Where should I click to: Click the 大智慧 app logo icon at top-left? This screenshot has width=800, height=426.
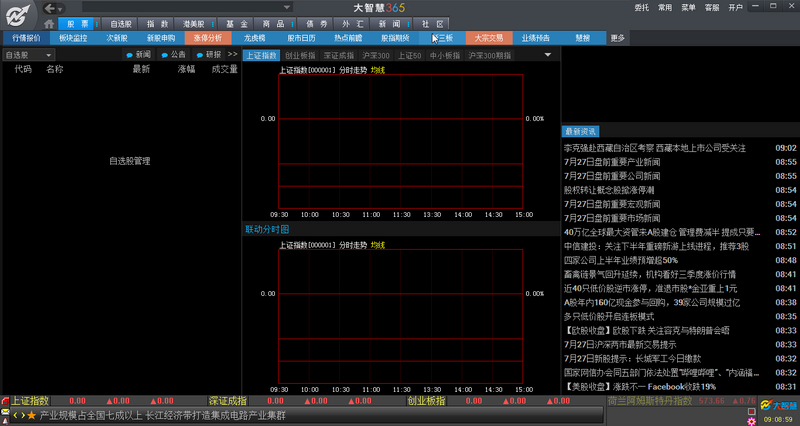[x=17, y=14]
